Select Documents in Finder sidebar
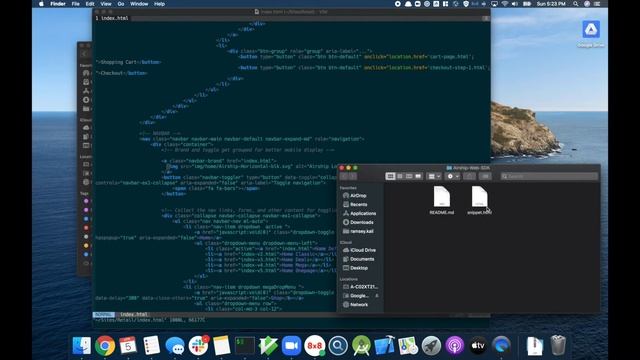 coord(358,259)
